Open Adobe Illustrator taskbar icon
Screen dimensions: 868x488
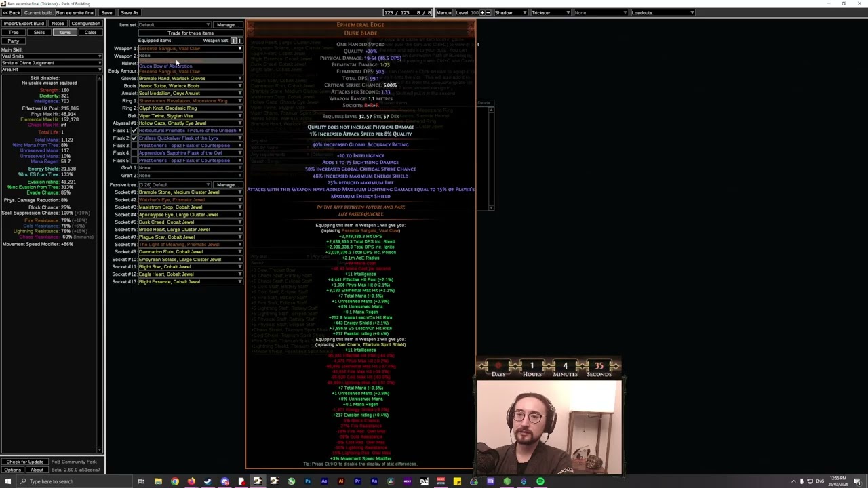[x=340, y=481]
